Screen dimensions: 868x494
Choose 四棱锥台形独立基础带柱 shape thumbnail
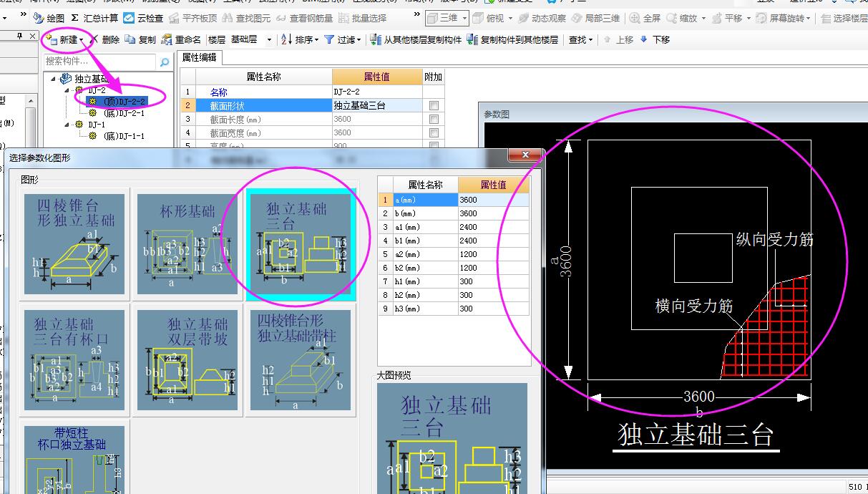point(300,359)
